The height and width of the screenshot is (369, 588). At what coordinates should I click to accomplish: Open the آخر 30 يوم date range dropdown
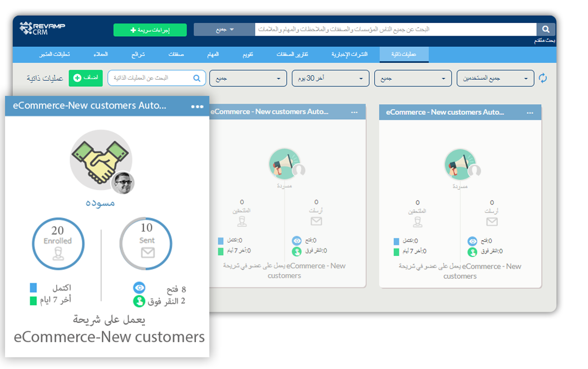coord(330,78)
